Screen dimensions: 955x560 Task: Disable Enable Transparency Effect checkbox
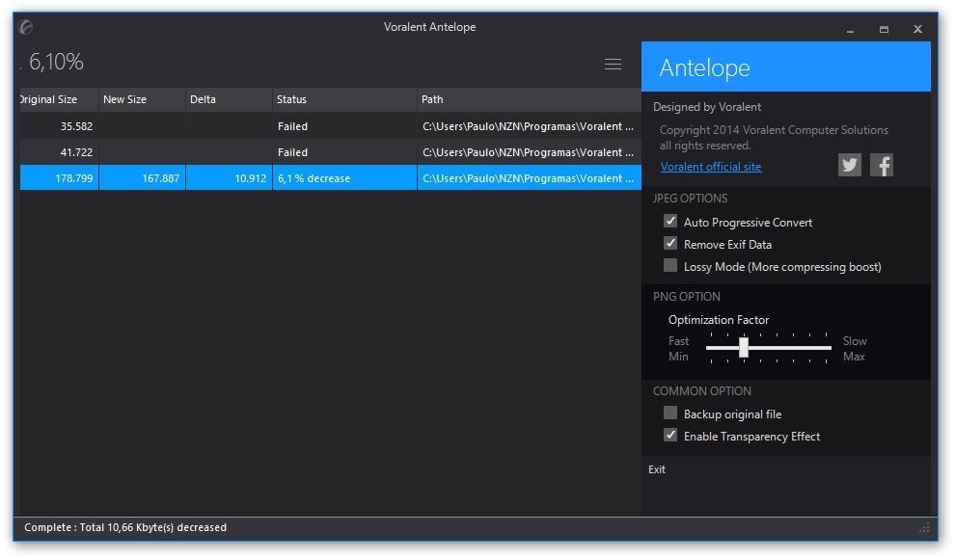tap(670, 436)
